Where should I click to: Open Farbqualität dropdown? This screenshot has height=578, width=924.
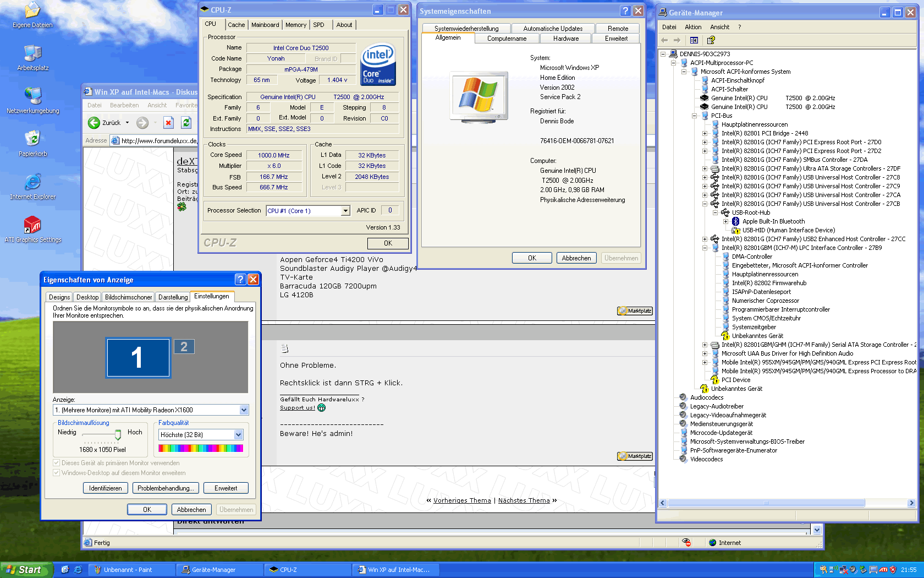tap(238, 435)
